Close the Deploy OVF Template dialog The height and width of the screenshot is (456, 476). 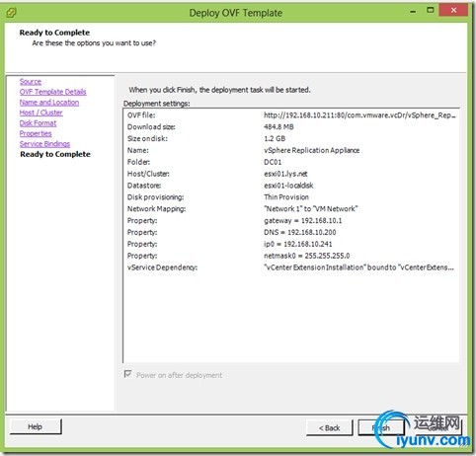click(x=453, y=10)
